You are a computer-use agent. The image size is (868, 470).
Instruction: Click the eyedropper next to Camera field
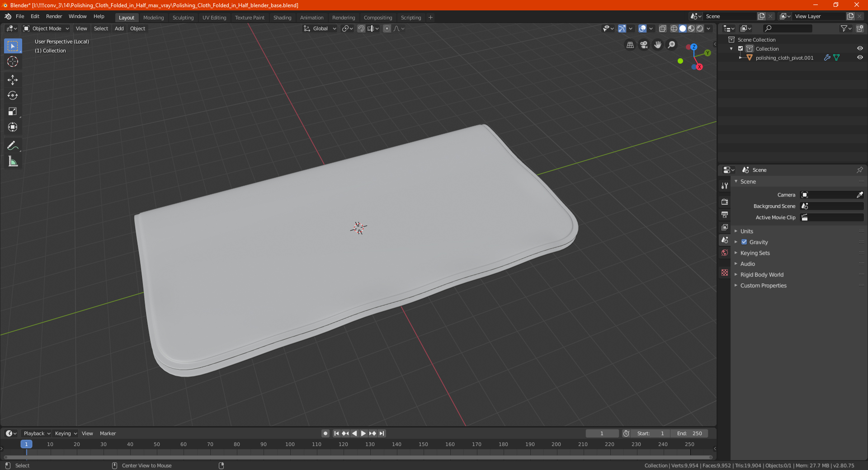[859, 195]
